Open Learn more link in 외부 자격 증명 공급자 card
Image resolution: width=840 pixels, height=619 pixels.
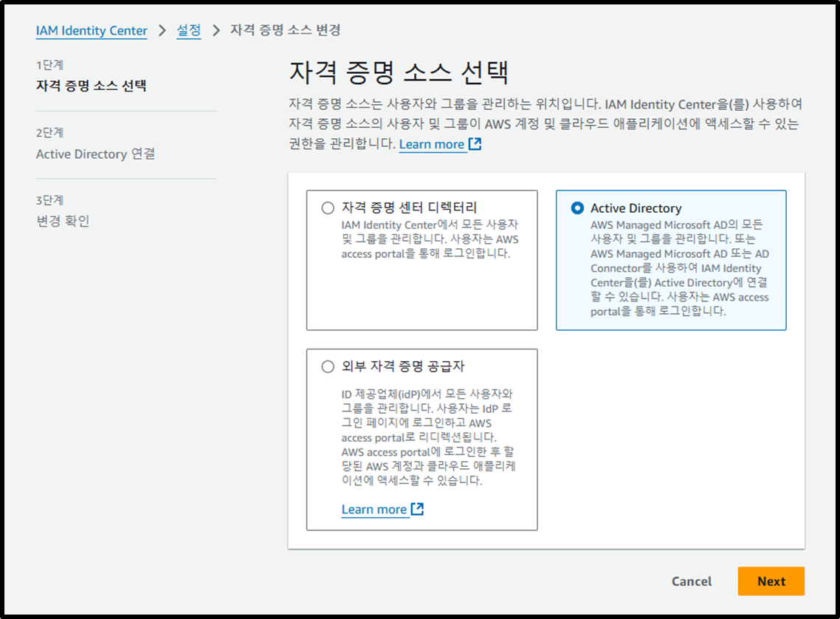click(374, 509)
